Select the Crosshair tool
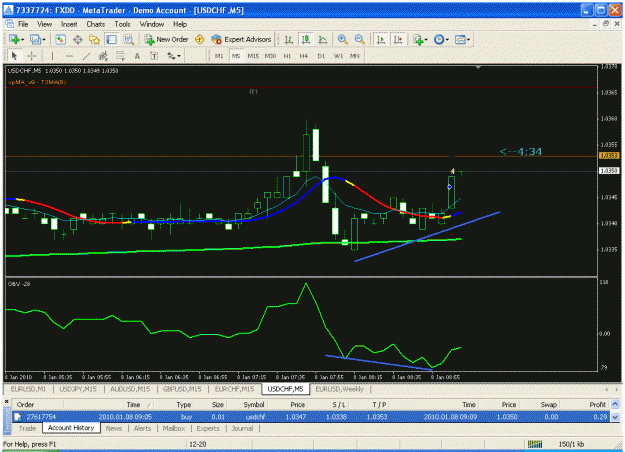The height and width of the screenshot is (452, 625). tap(32, 56)
